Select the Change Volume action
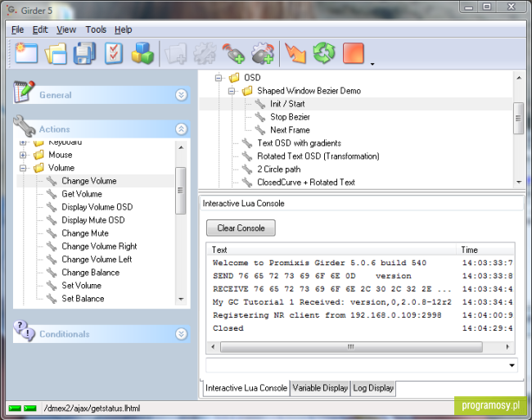This screenshot has height=420, width=532. [x=89, y=181]
